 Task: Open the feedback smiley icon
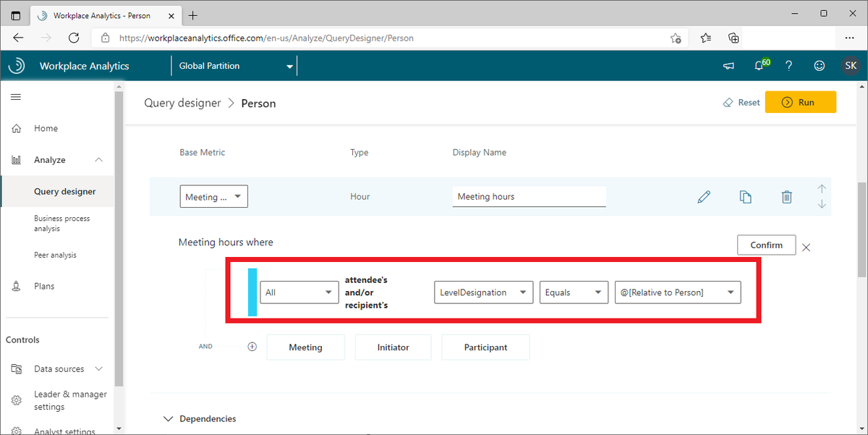click(820, 66)
